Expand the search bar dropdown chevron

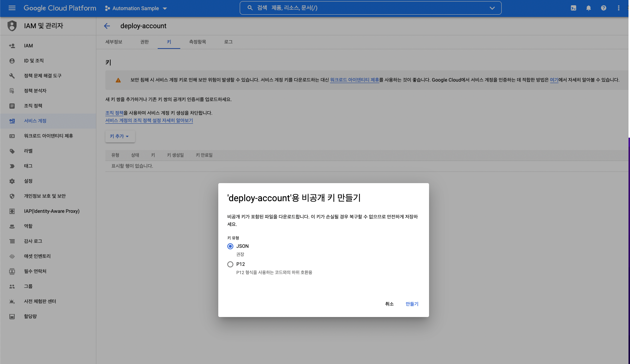(492, 8)
